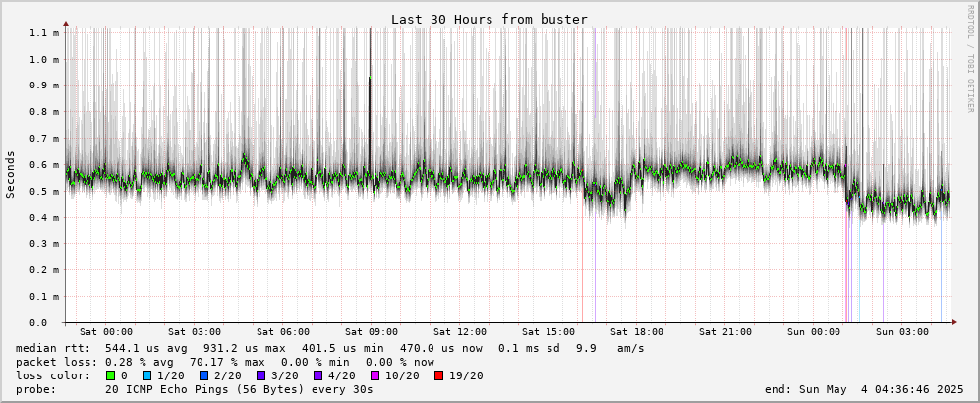Click the x-axis arrowhead at the right end

pos(954,322)
